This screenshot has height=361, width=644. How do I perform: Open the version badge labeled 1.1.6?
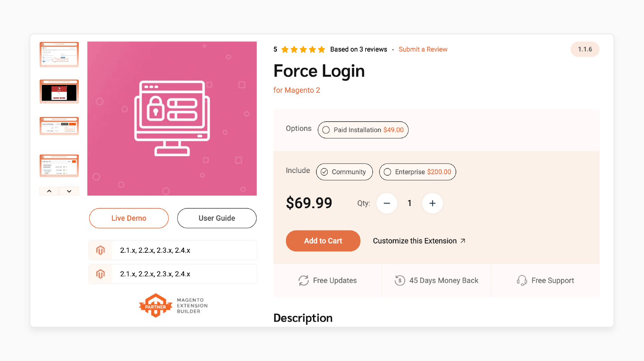pos(585,49)
